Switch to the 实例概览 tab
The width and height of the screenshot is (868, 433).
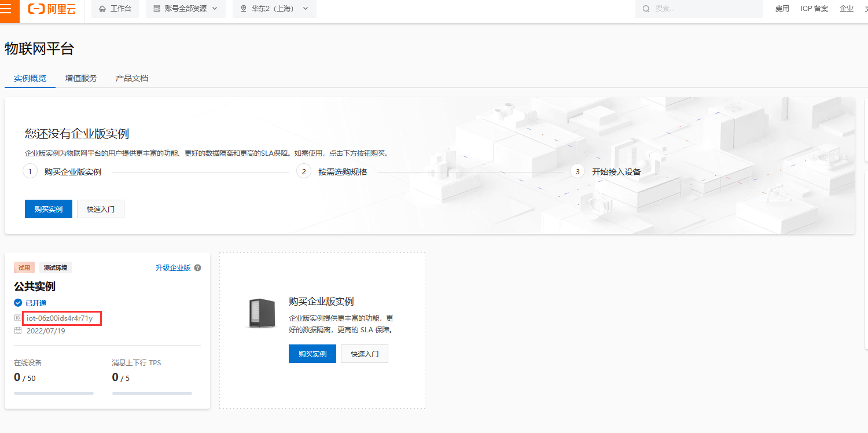(x=30, y=78)
